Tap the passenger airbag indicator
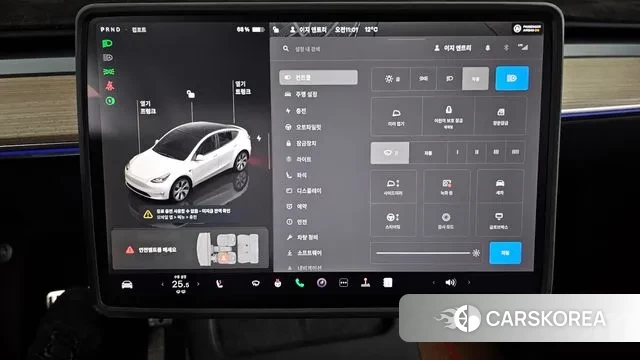 pos(527,28)
